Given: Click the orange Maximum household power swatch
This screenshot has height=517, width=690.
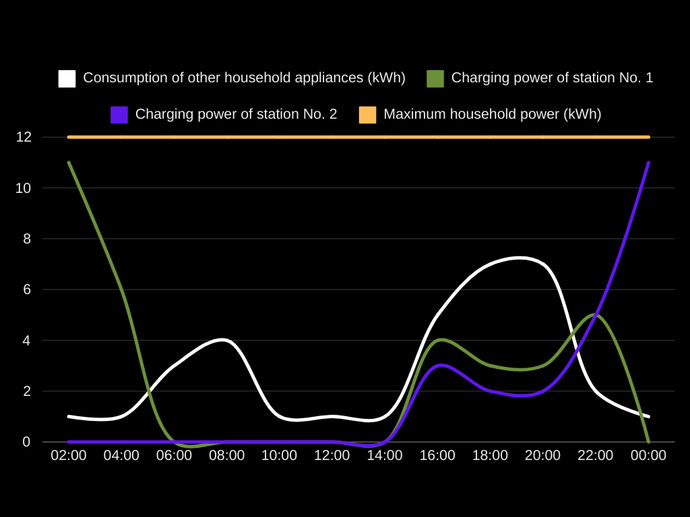Looking at the screenshot, I should pyautogui.click(x=368, y=114).
